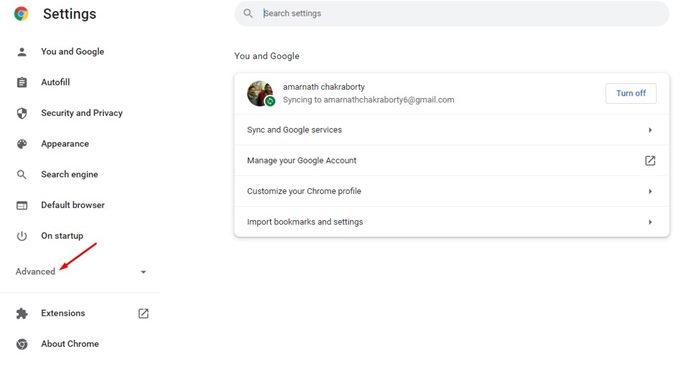The image size is (700, 385).
Task: Click the Security and Privacy shield icon
Action: tap(21, 113)
